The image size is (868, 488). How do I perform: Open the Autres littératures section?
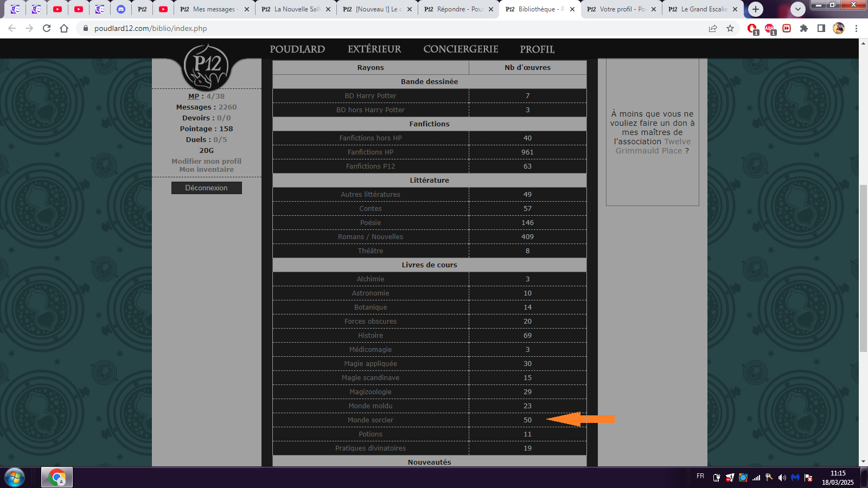click(x=371, y=195)
